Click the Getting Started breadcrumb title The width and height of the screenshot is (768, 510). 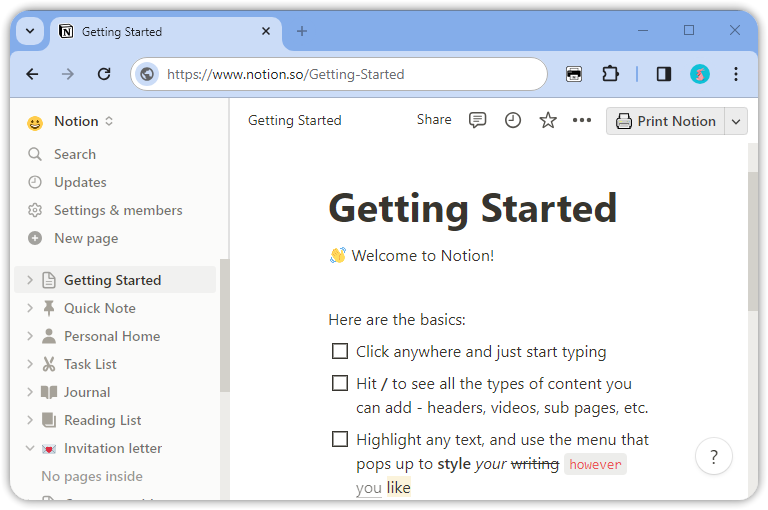point(294,121)
